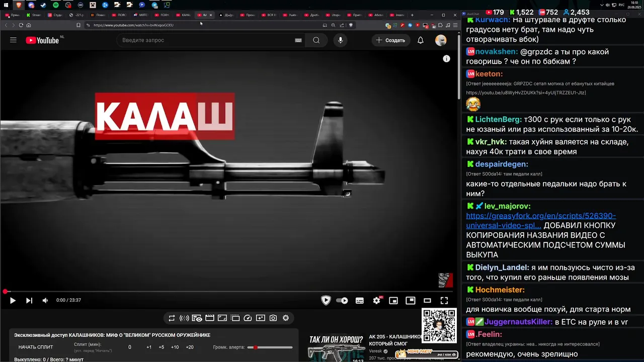Bookmark this page in the address bar
This screenshot has height=362, width=644.
pos(78,25)
